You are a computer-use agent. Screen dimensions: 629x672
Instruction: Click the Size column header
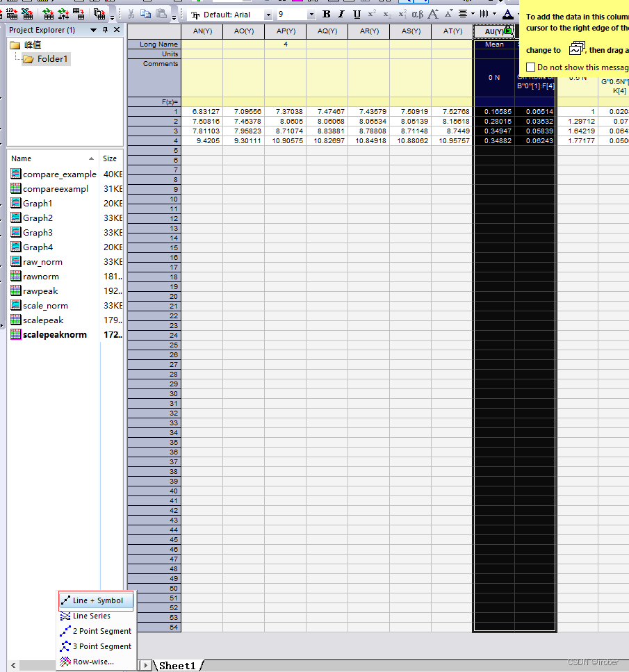111,158
